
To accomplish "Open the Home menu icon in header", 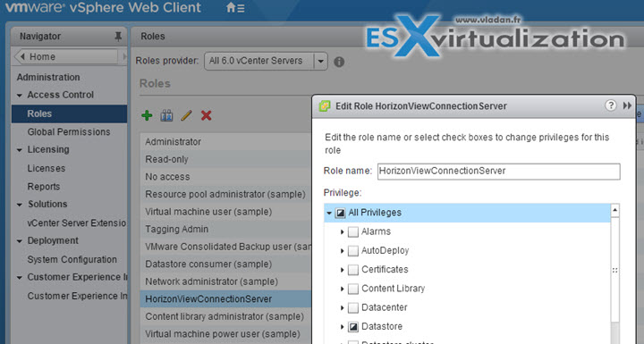I will (235, 7).
